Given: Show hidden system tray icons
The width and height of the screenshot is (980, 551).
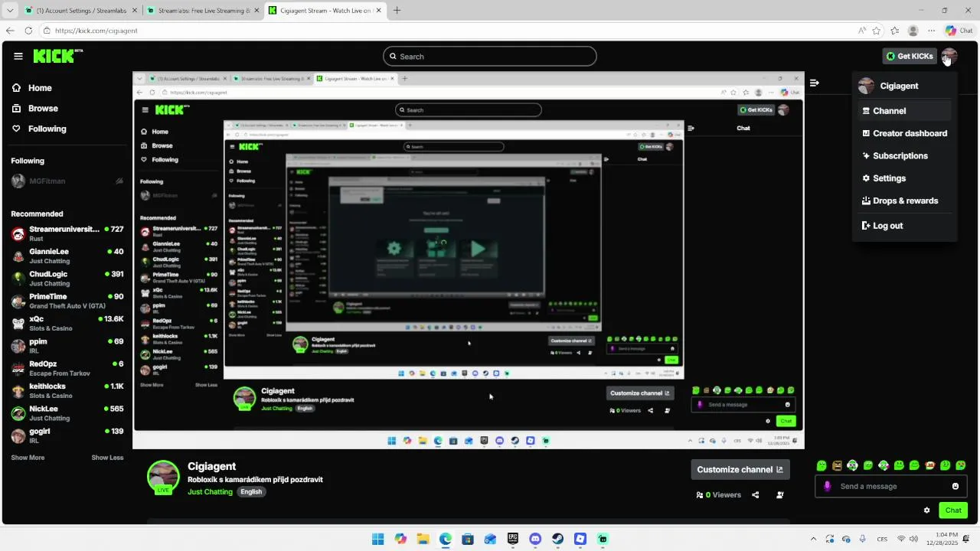Looking at the screenshot, I should click(x=813, y=539).
